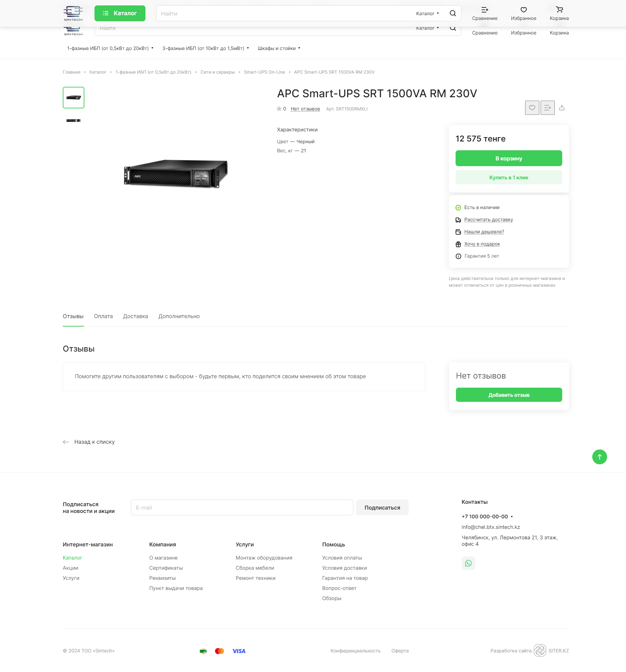
Task: Open footer Вопрос-ответ link
Action: coord(339,588)
